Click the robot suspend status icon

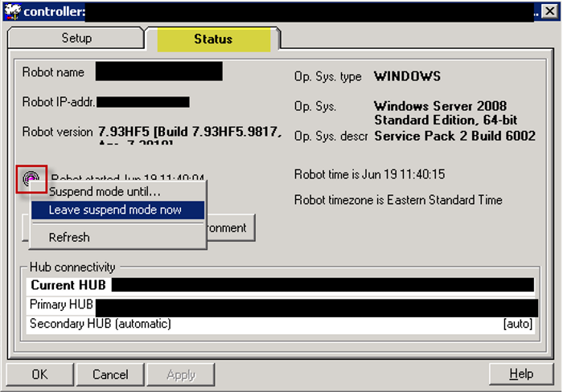(x=31, y=178)
